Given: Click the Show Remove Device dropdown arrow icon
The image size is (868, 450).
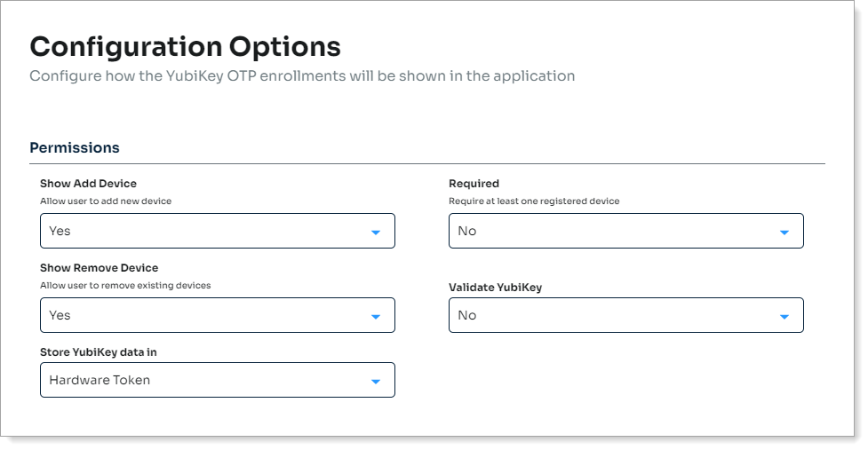Looking at the screenshot, I should [x=376, y=317].
